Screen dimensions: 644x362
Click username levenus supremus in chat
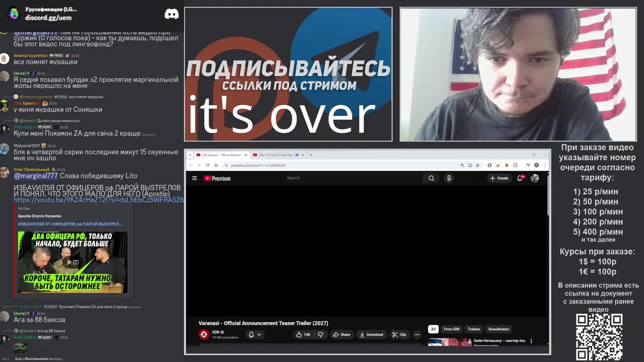[30, 55]
